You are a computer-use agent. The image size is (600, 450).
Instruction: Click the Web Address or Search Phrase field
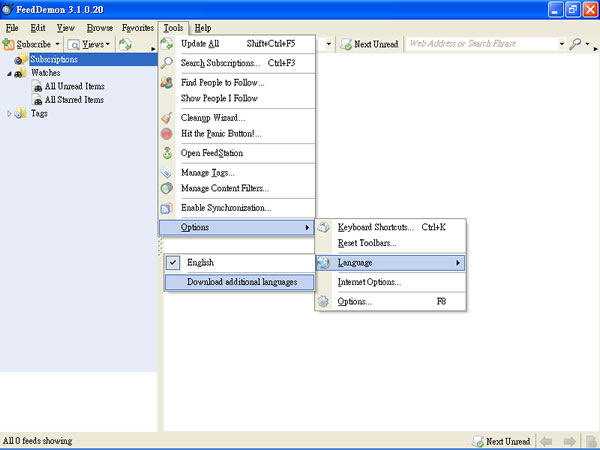tap(482, 44)
